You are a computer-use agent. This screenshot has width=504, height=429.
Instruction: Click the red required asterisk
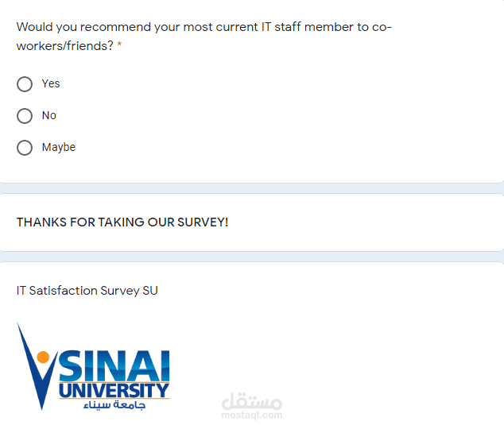coord(119,47)
